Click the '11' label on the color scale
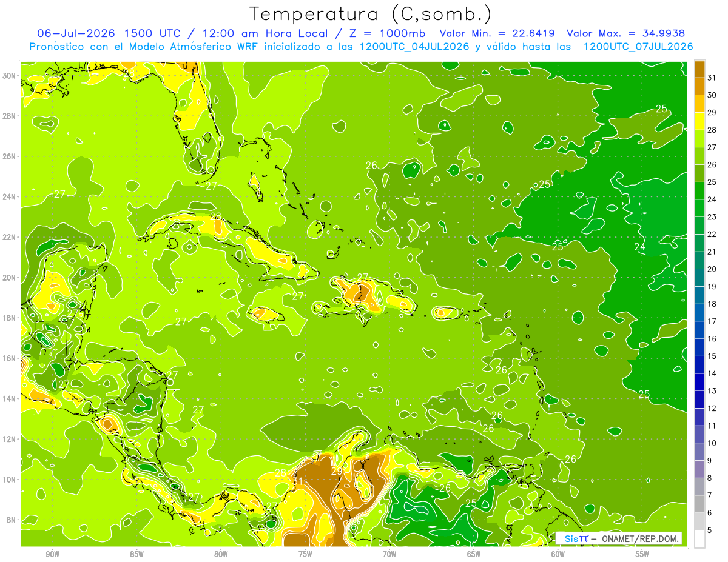This screenshot has width=728, height=562. 712,426
